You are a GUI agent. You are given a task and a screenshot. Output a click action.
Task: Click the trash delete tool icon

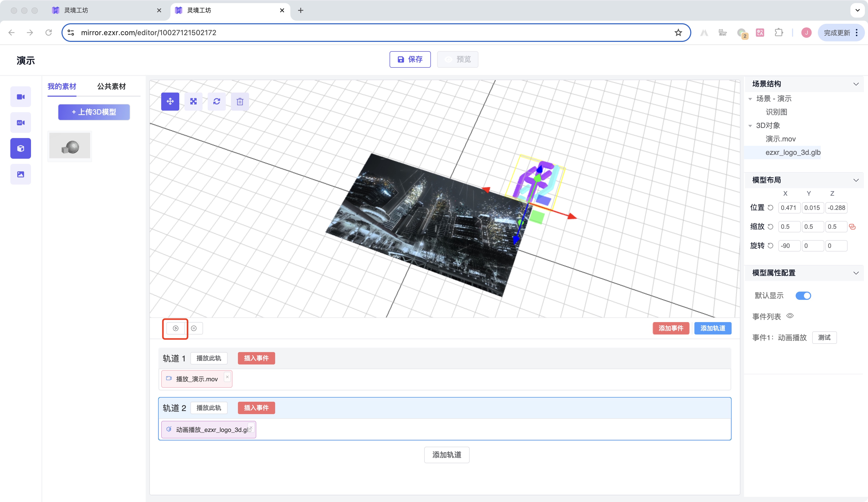(240, 101)
